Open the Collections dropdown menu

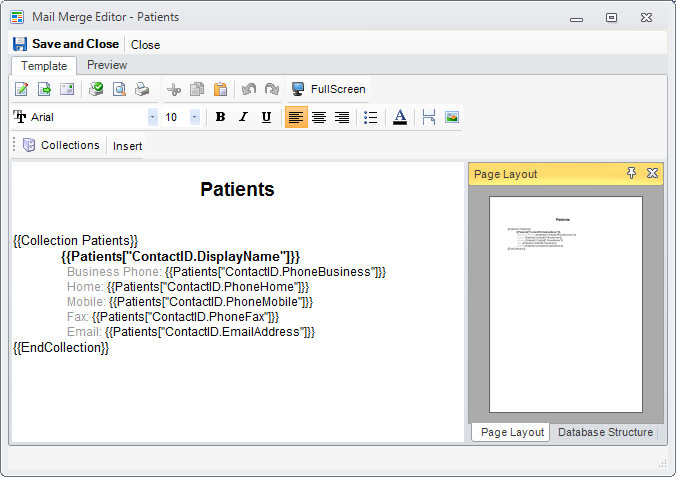click(x=61, y=145)
